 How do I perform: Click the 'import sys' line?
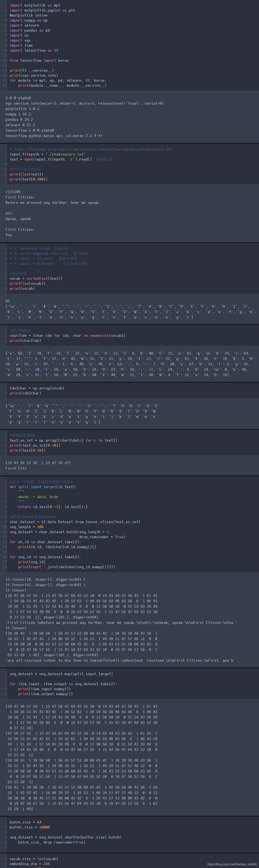click(x=20, y=40)
